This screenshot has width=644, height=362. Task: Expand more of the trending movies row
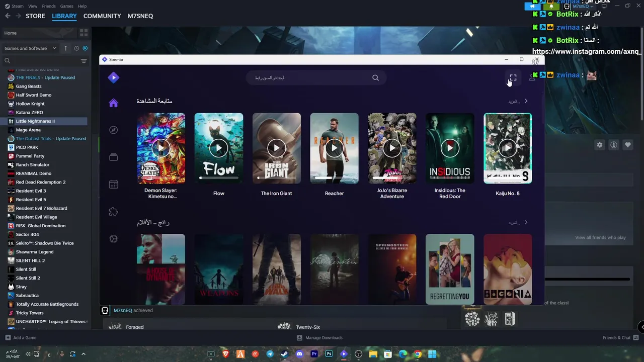point(518,222)
